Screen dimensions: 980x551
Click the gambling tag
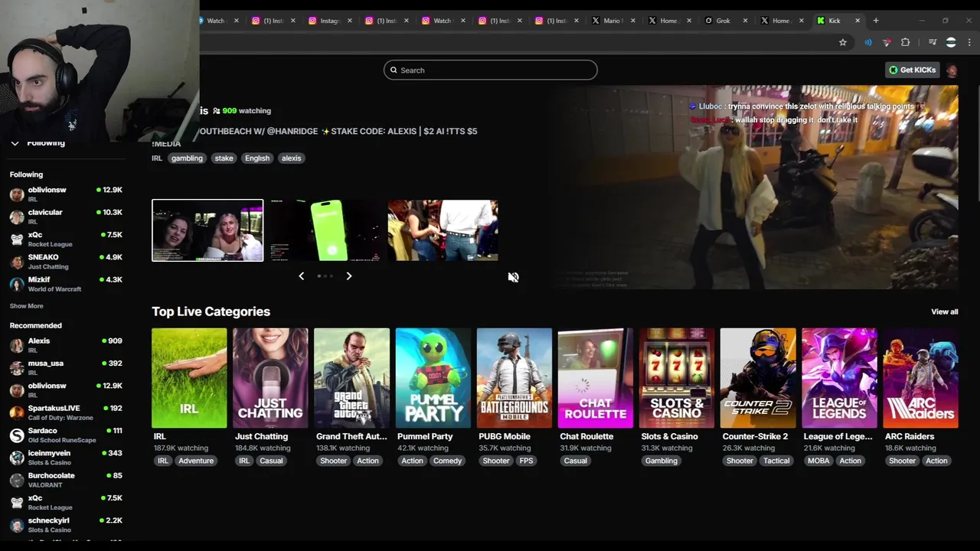point(187,158)
